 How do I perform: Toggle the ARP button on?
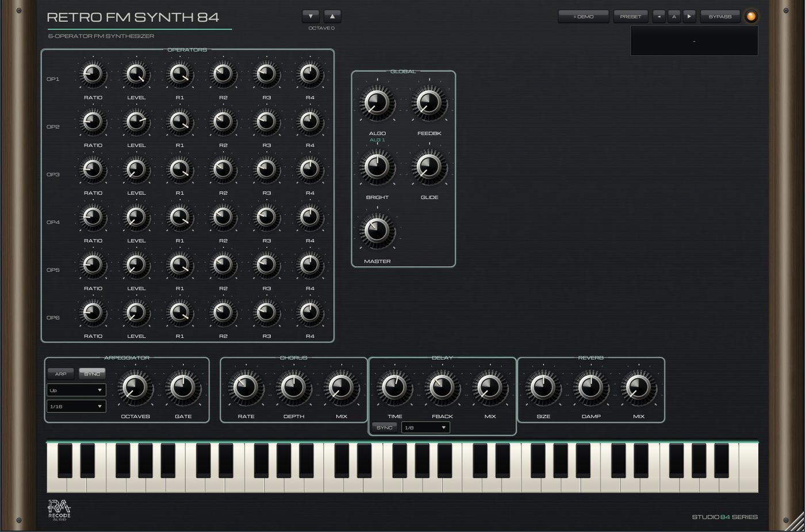(x=60, y=374)
